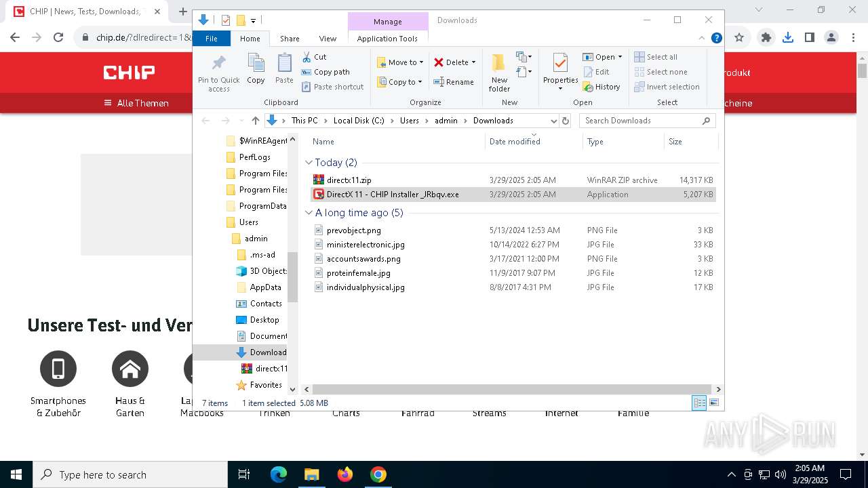Sort by Size column header
The width and height of the screenshot is (868, 488).
pyautogui.click(x=690, y=142)
